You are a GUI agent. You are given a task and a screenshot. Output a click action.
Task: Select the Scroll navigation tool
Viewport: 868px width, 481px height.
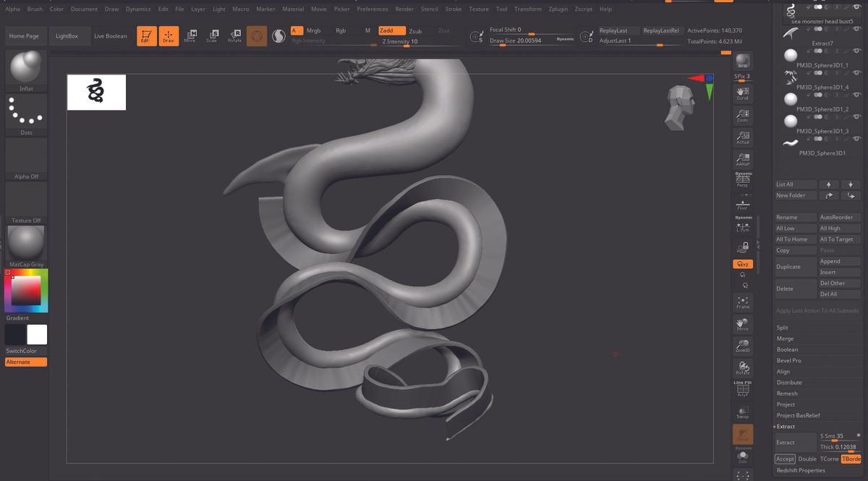click(743, 93)
